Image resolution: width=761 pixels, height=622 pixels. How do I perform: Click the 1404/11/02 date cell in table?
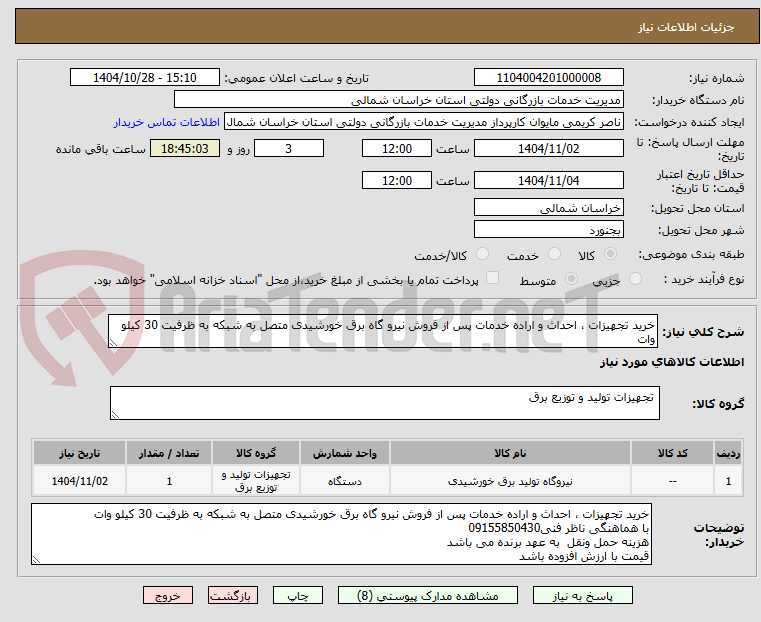[x=80, y=481]
